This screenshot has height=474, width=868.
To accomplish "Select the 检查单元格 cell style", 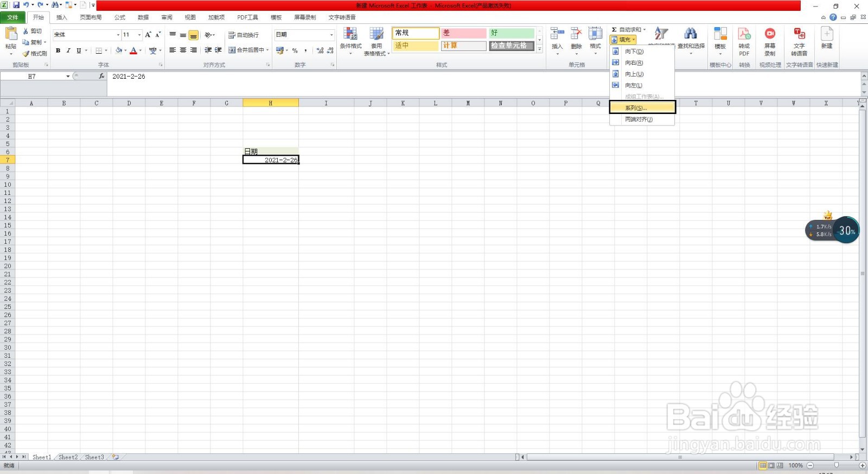I will tap(511, 46).
